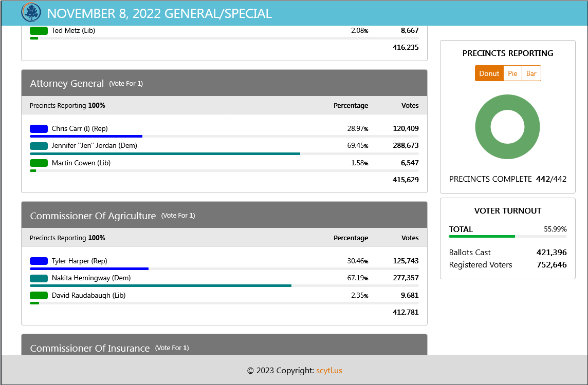Click the Jennifer Jordan teal color swatch
The height and width of the screenshot is (385, 588).
pos(39,146)
